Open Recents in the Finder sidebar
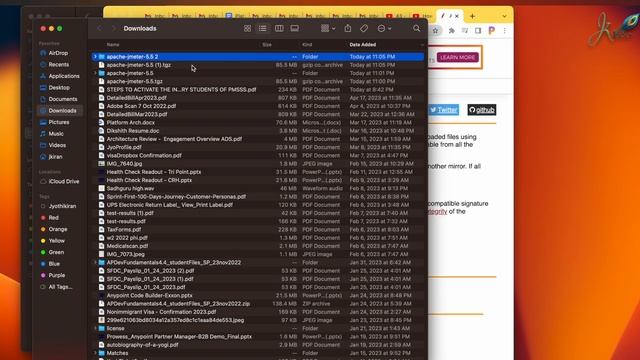This screenshot has height=360, width=640. click(x=58, y=64)
